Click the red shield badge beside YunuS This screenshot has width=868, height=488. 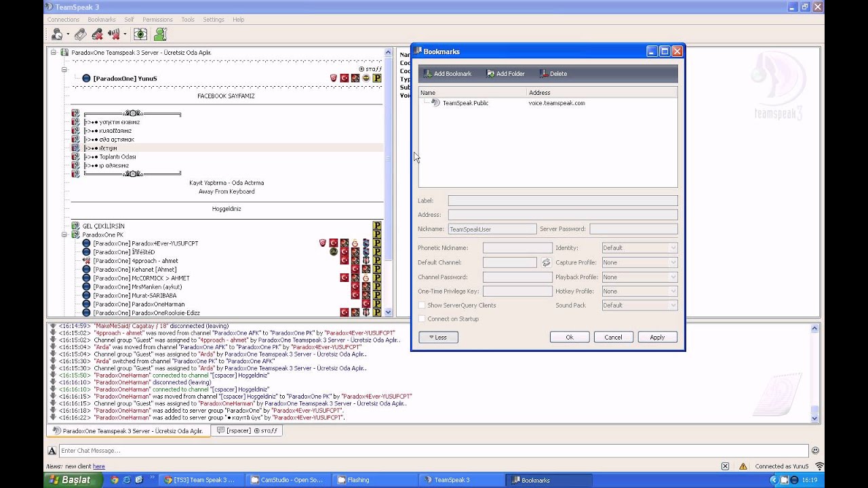point(334,79)
